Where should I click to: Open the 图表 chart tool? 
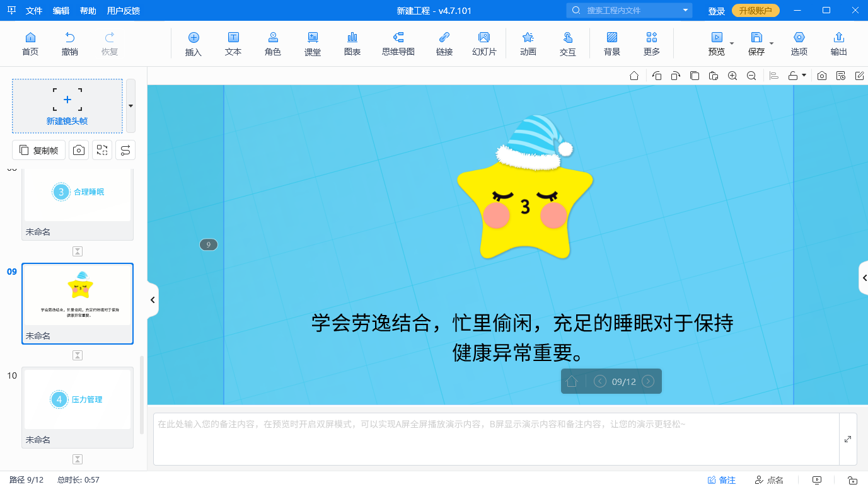coord(352,43)
